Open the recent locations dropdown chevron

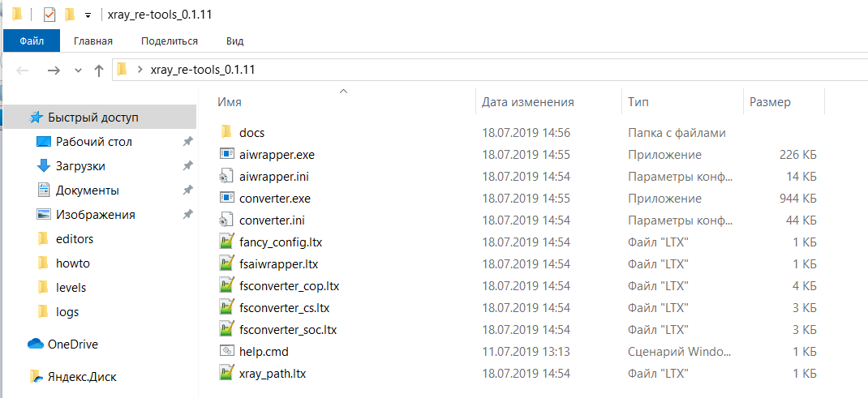(78, 71)
